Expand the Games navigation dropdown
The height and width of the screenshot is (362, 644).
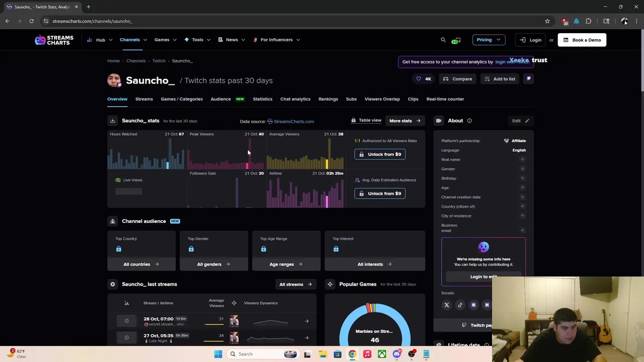click(166, 40)
